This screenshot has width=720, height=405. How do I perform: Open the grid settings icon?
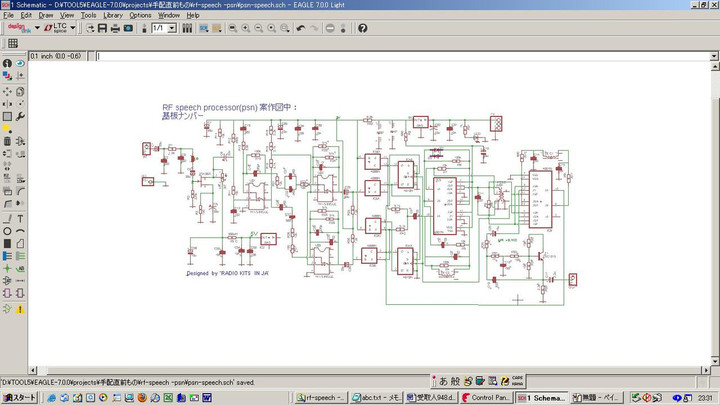coord(13,44)
